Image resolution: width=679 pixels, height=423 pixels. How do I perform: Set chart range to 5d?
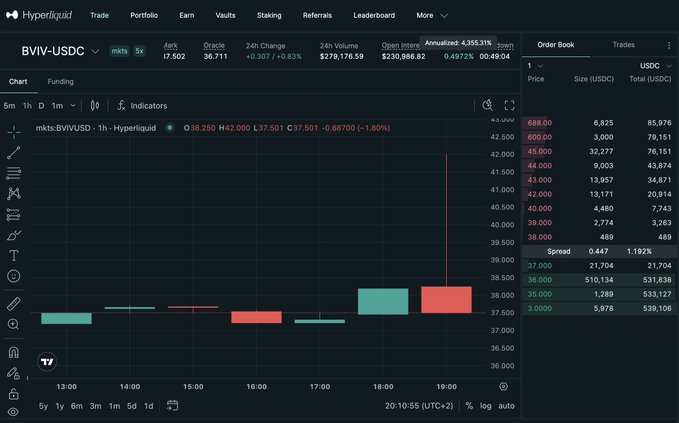click(x=132, y=406)
